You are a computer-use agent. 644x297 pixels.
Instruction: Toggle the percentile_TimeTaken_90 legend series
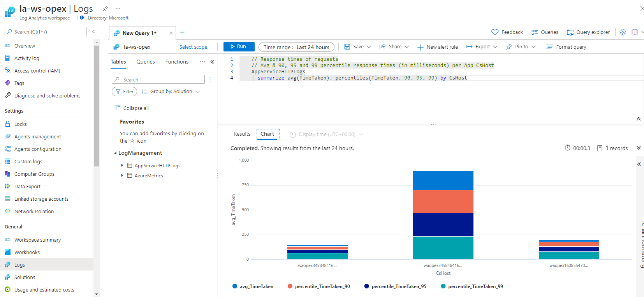tap(318, 286)
